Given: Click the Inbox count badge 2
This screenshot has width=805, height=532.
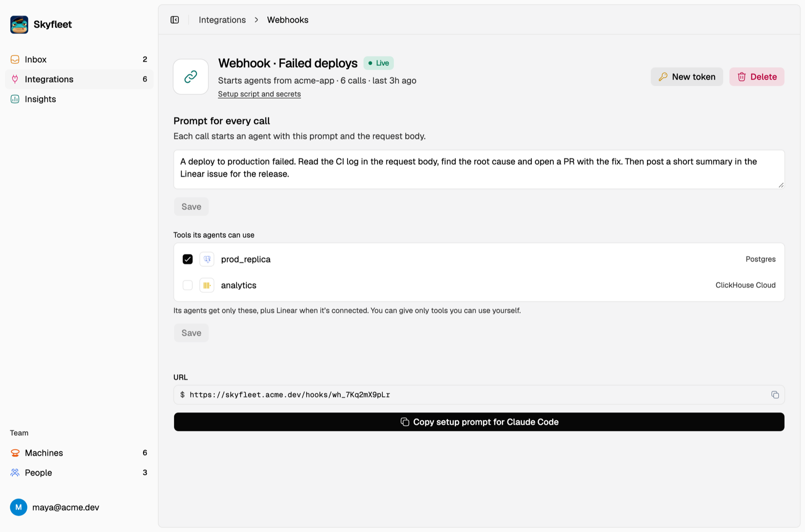Looking at the screenshot, I should click(145, 59).
